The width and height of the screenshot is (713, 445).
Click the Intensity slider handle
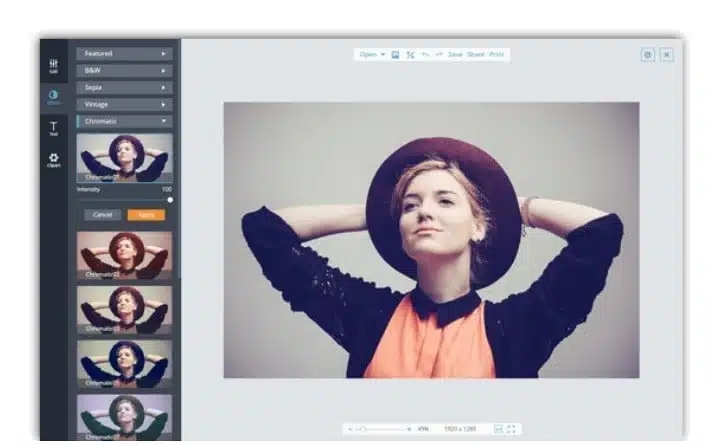click(169, 200)
